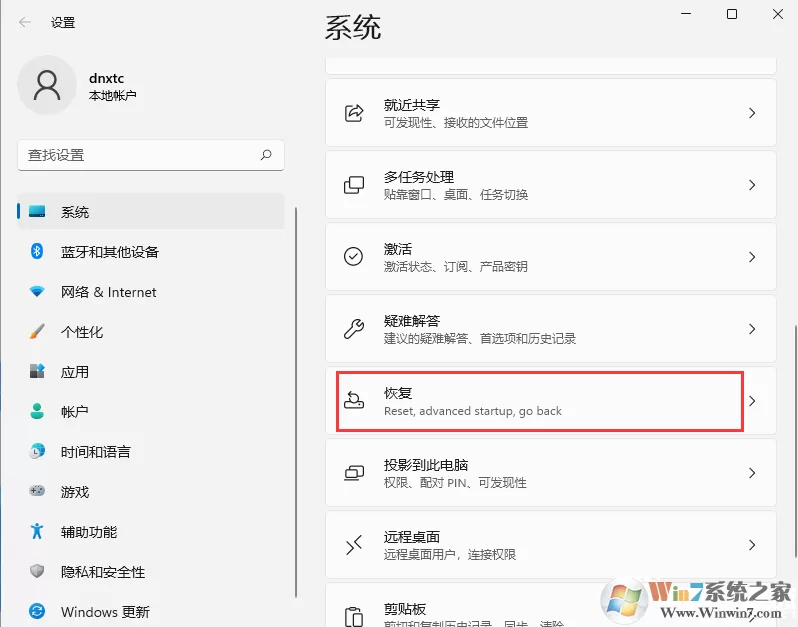Click the 恢复 recovery icon
798x627 pixels.
(x=354, y=401)
